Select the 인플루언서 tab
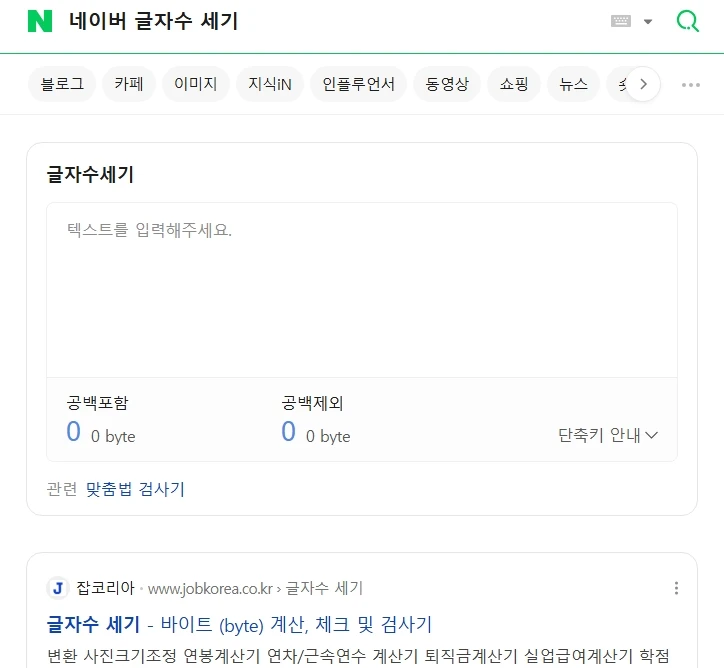This screenshot has width=724, height=668. click(358, 84)
